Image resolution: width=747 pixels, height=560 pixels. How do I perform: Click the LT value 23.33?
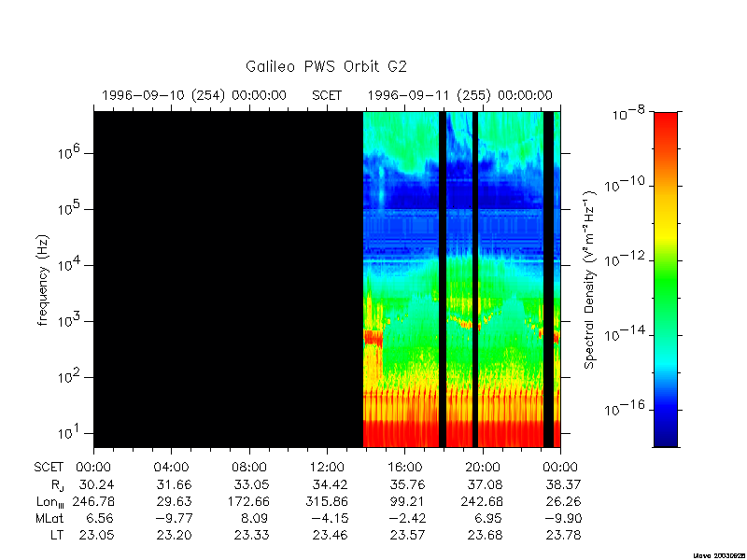tap(251, 535)
